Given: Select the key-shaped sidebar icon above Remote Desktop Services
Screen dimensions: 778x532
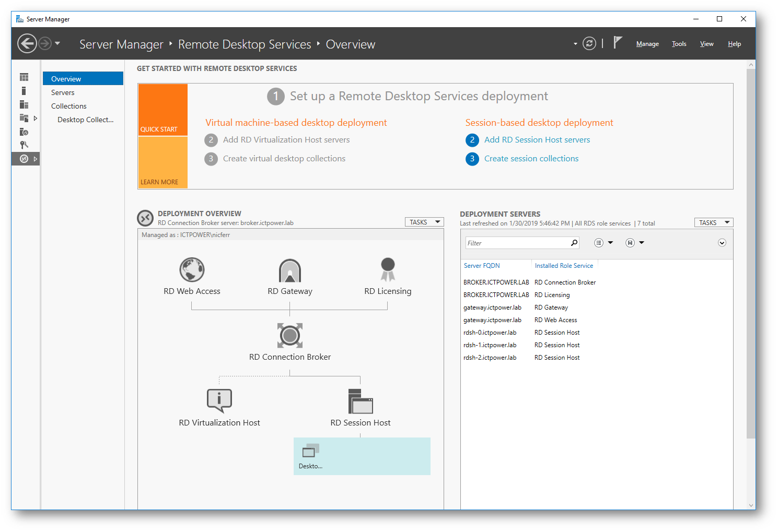Looking at the screenshot, I should point(24,145).
